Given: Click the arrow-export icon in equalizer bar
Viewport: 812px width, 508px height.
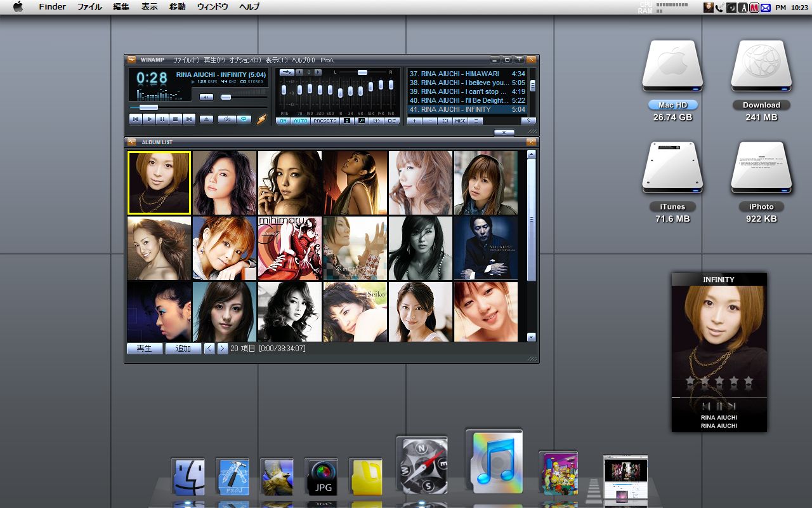Looking at the screenshot, I should point(376,121).
